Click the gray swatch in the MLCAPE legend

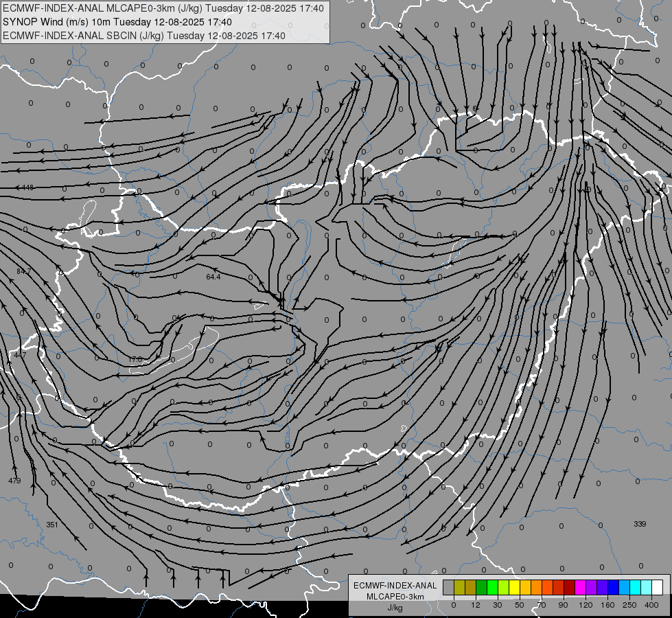tap(449, 587)
